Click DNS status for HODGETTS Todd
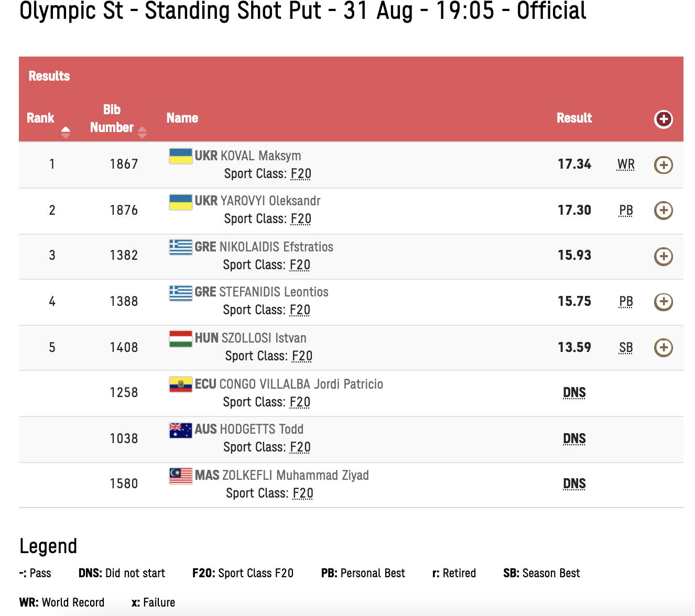 tap(574, 439)
